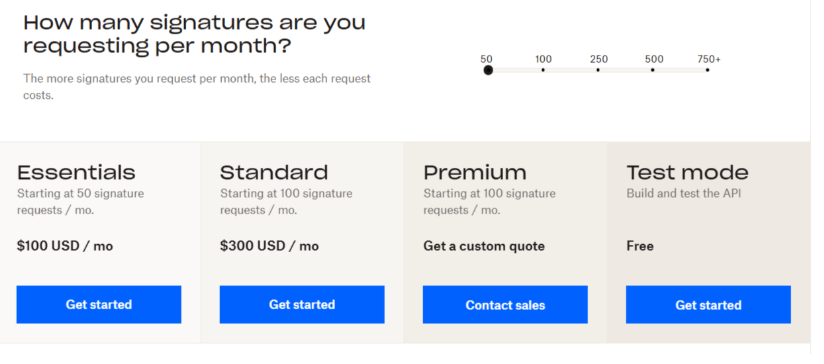
Task: Click 'Build and test the API' text
Action: click(x=684, y=193)
